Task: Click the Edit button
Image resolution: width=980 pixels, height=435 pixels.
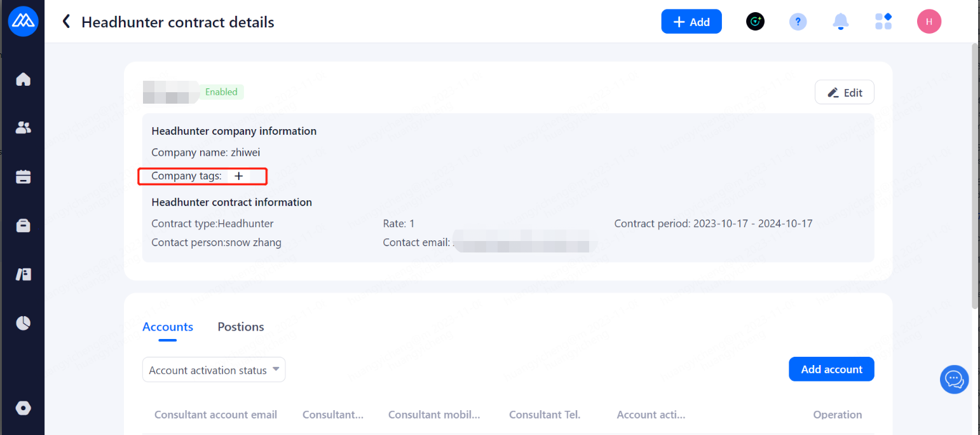Action: pyautogui.click(x=844, y=92)
